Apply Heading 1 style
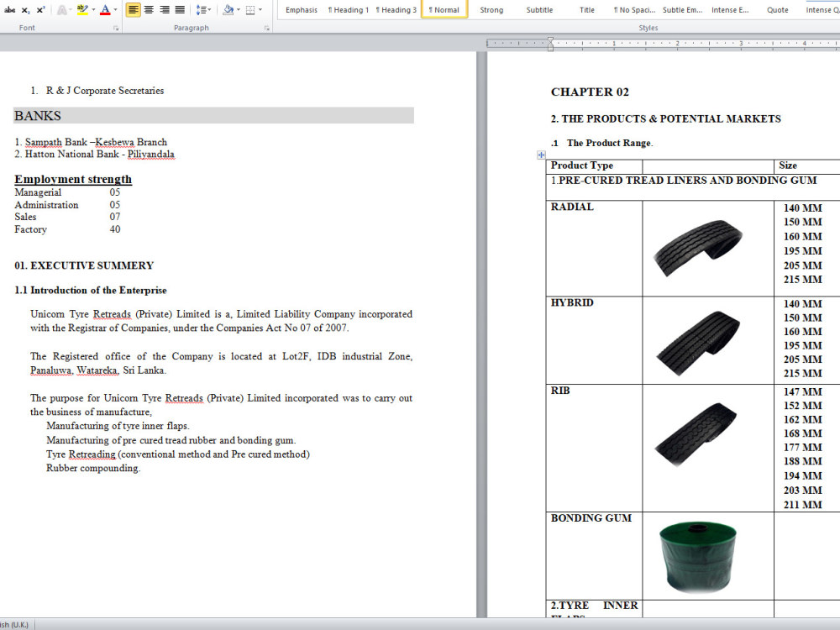840x630 pixels. (x=349, y=9)
